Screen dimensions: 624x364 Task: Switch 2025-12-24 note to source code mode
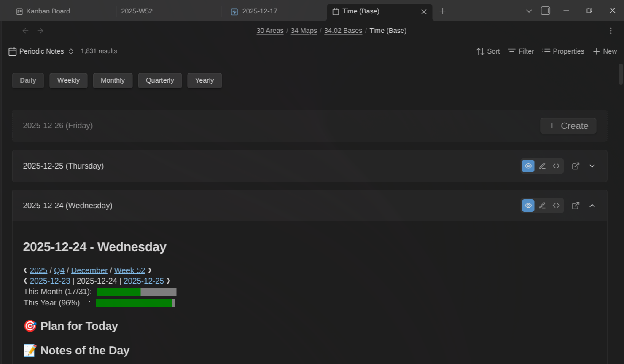(x=556, y=206)
